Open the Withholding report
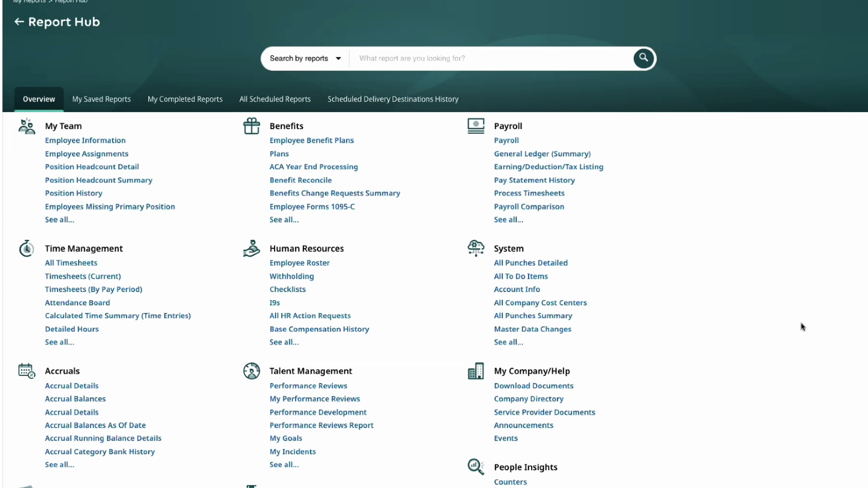The height and width of the screenshot is (488, 868). tap(292, 276)
